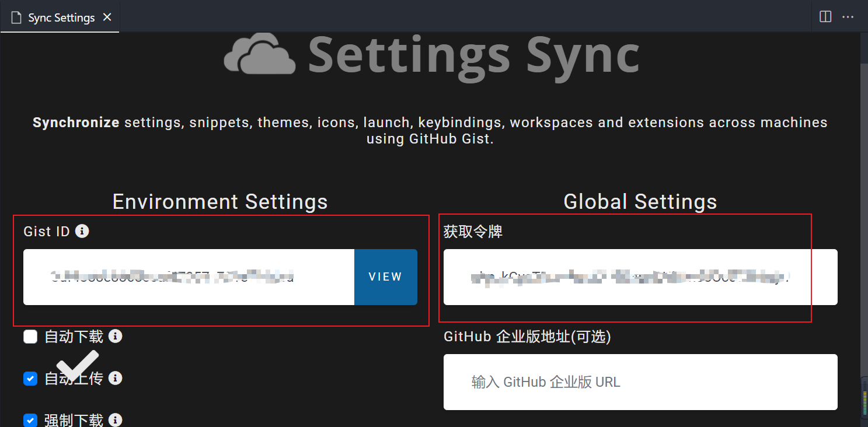Click the bold word Synchronize
Image resolution: width=868 pixels, height=427 pixels.
76,123
